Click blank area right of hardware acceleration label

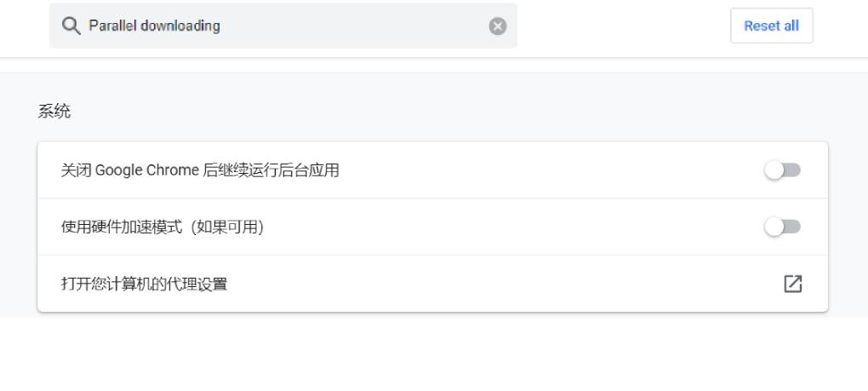[511, 227]
